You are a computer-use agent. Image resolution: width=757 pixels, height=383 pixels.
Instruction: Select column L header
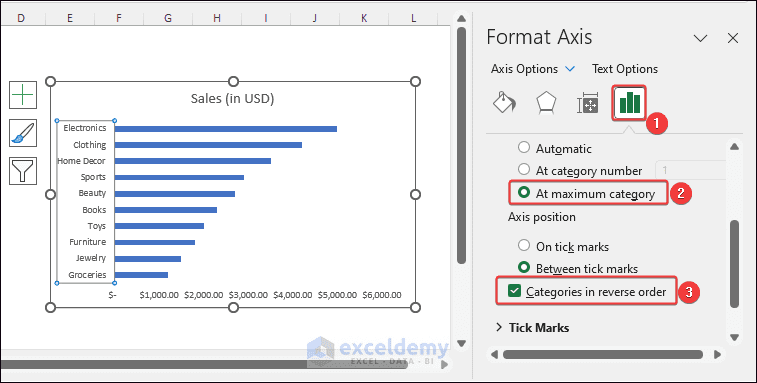pyautogui.click(x=413, y=18)
